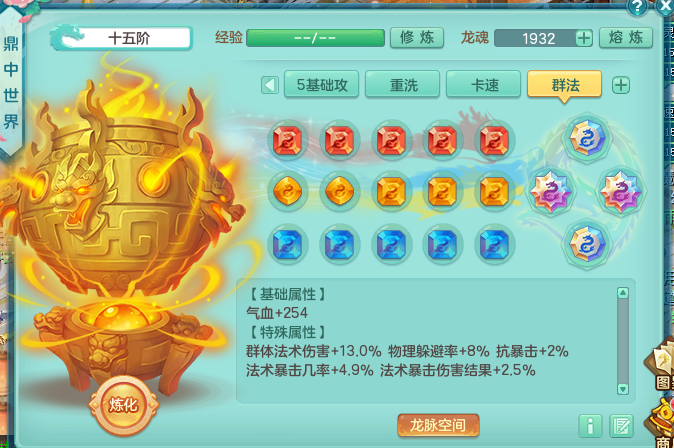Image resolution: width=674 pixels, height=448 pixels.
Task: Click attribute panel scrollbar down arrow
Action: point(623,389)
